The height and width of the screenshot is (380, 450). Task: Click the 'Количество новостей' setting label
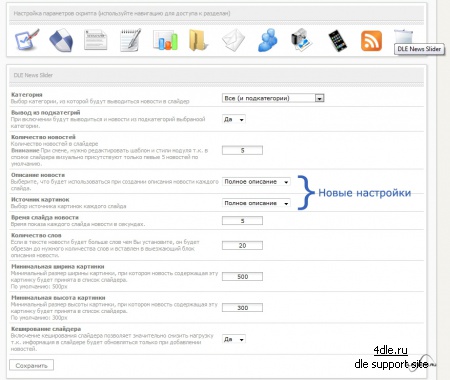click(x=43, y=137)
